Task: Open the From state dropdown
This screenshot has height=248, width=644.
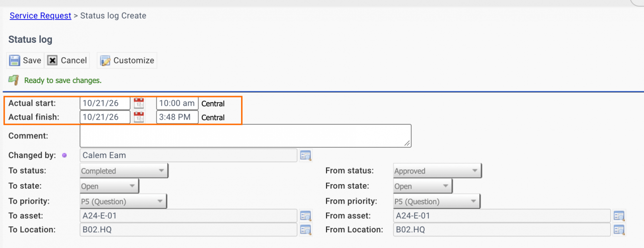Action: coord(423,186)
